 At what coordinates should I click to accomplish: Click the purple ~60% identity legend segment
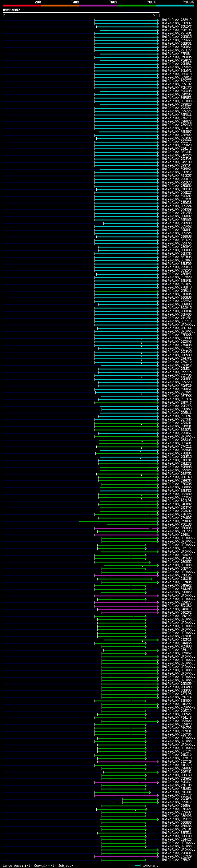[x=99, y=6]
